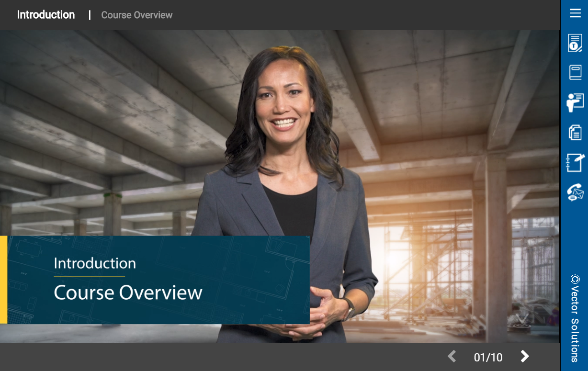Click the gold underline beneath banner Introduction
This screenshot has width=588, height=371.
(89, 276)
